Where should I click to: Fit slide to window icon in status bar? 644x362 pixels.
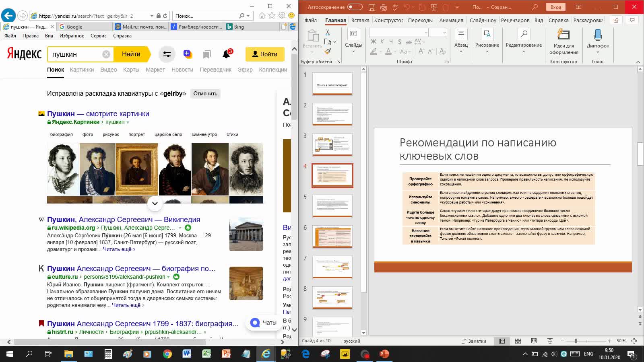click(634, 341)
